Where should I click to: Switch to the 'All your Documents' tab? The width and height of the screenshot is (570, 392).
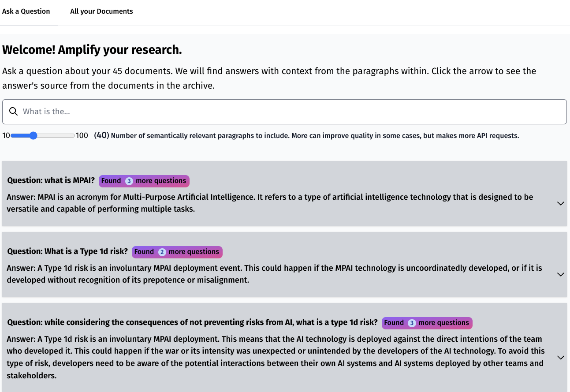click(101, 11)
